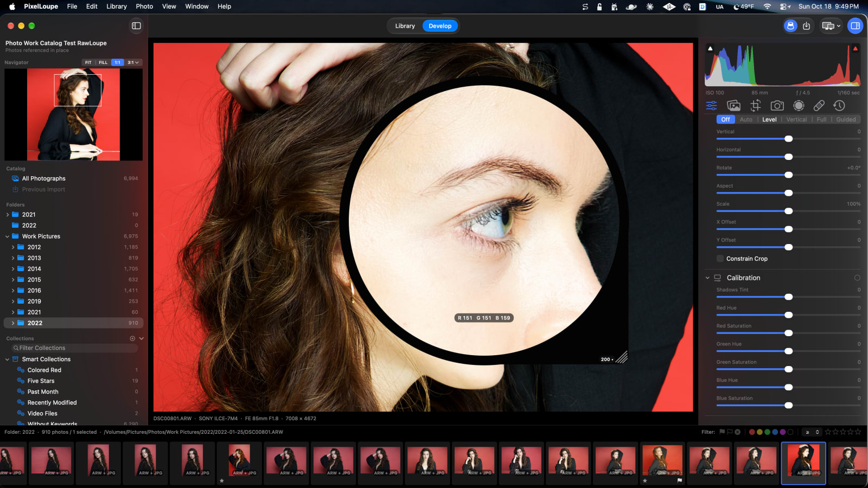Toggle the loupe magnifier toolbar button
The image size is (868, 488).
(x=790, y=25)
